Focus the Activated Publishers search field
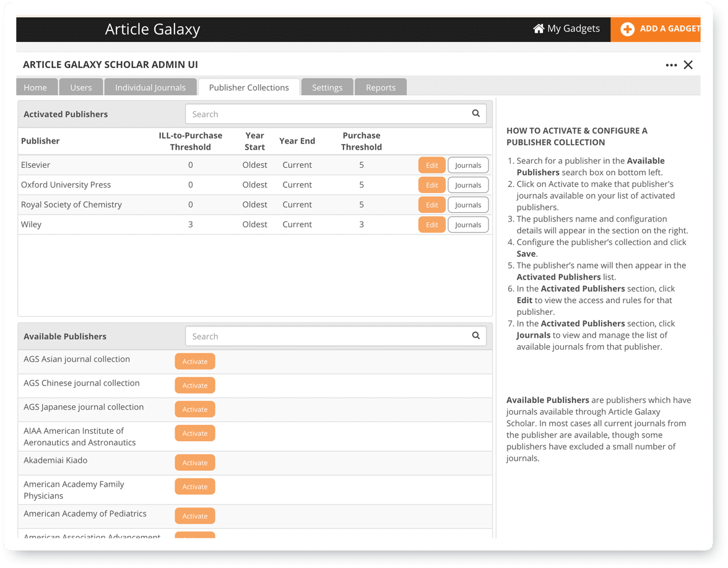The height and width of the screenshot is (568, 728). click(x=336, y=114)
